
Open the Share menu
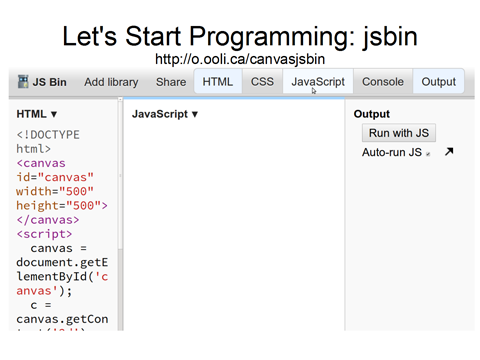(x=171, y=82)
